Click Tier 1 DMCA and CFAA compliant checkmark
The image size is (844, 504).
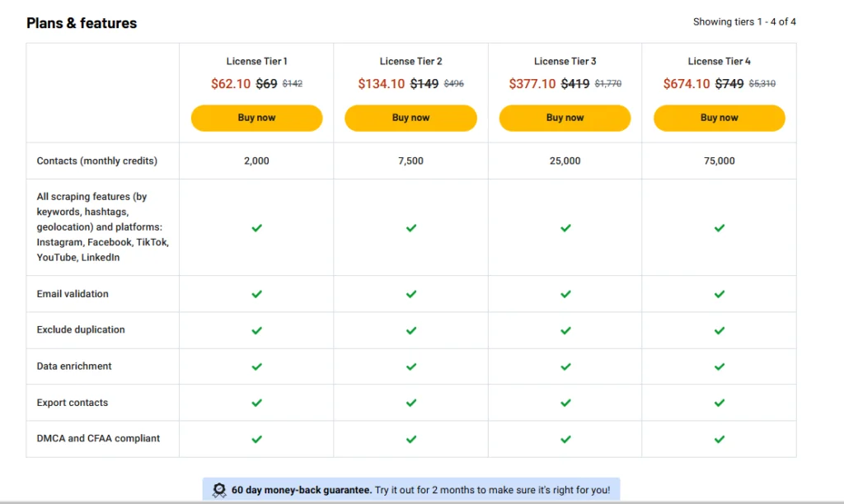click(x=256, y=439)
